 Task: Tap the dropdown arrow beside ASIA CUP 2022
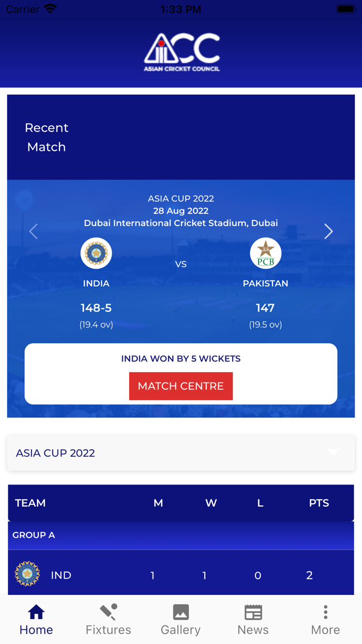pyautogui.click(x=334, y=452)
